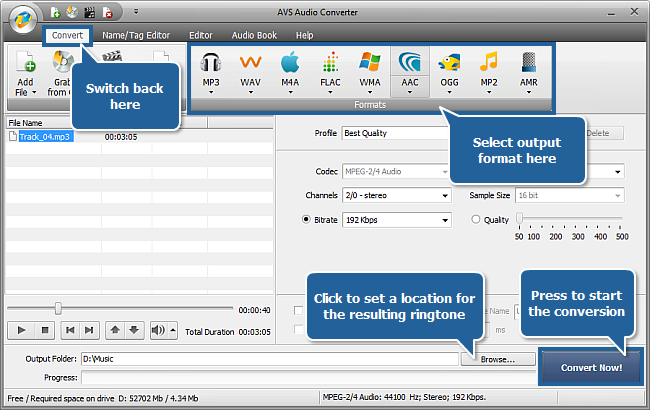The width and height of the screenshot is (650, 410).
Task: Click the Profile field showing Best Quality
Action: pyautogui.click(x=396, y=133)
